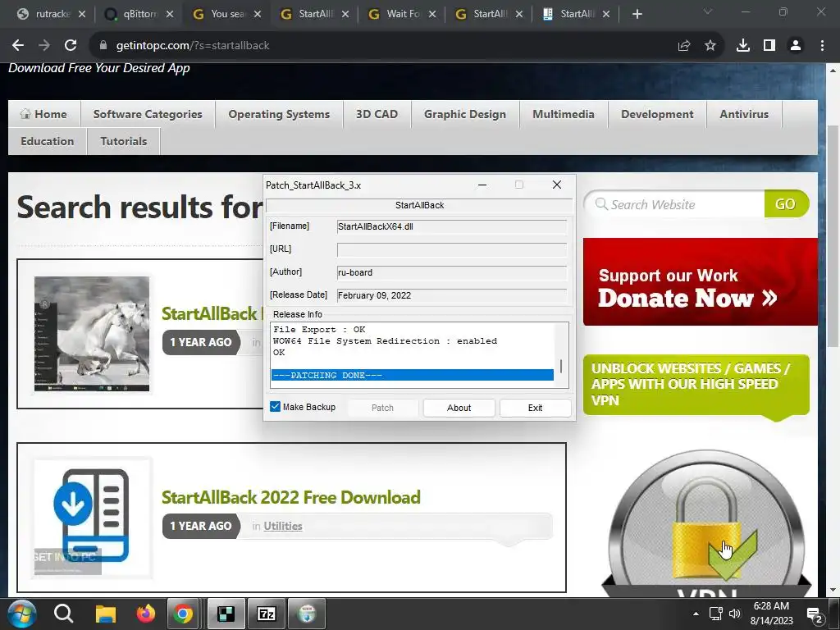The image size is (840, 630).
Task: Show hidden tray icons arrow
Action: pyautogui.click(x=696, y=614)
